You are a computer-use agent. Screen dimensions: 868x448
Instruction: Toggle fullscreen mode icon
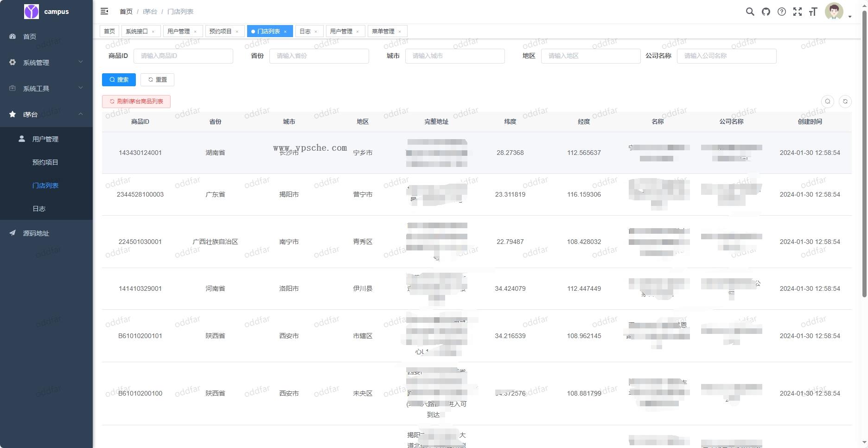(x=798, y=12)
